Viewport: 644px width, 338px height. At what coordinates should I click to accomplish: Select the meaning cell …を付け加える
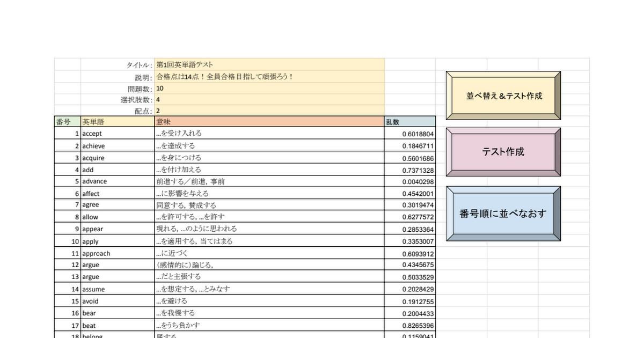coord(269,170)
